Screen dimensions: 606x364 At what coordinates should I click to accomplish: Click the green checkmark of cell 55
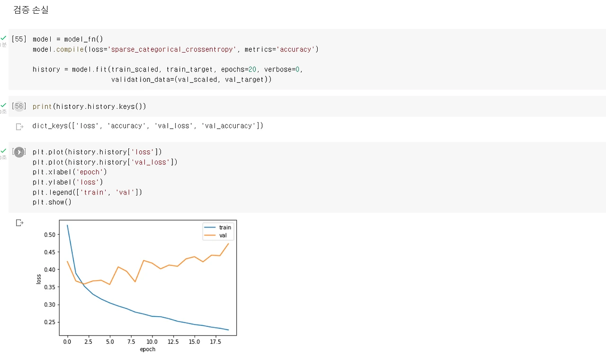[x=3, y=38]
